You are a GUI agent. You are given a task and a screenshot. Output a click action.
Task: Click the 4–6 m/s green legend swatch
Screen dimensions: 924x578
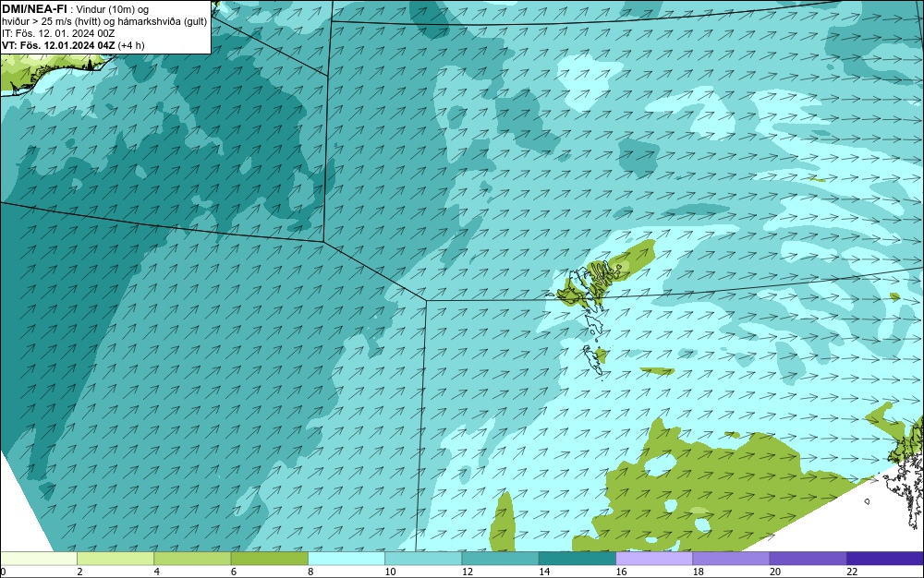pyautogui.click(x=193, y=558)
